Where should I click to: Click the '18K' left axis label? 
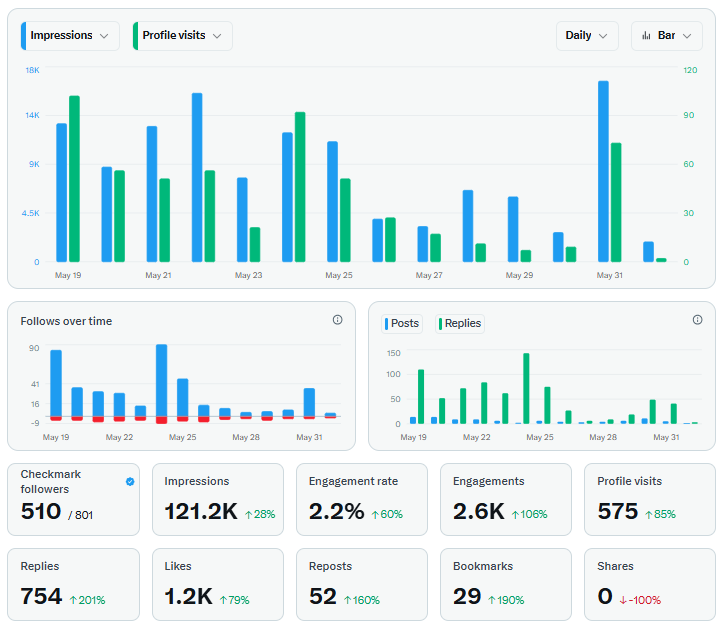click(x=32, y=70)
